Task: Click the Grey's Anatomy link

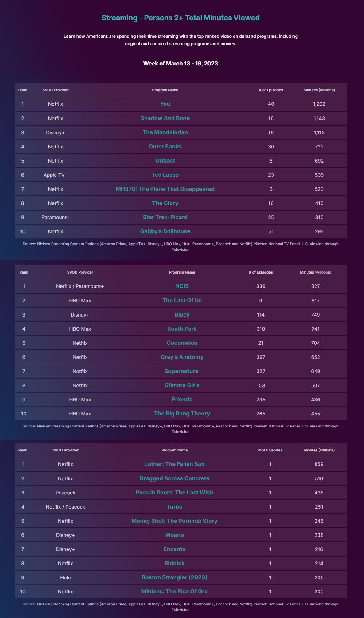Action: [182, 357]
